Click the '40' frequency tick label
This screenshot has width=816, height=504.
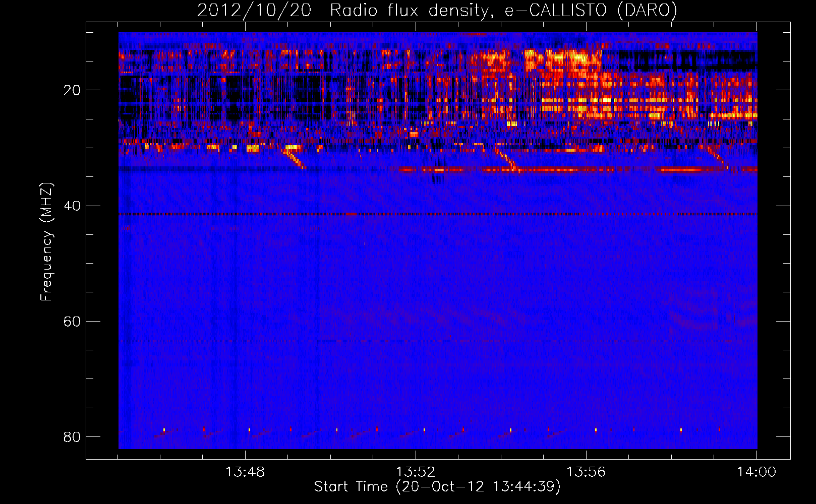[x=72, y=206]
